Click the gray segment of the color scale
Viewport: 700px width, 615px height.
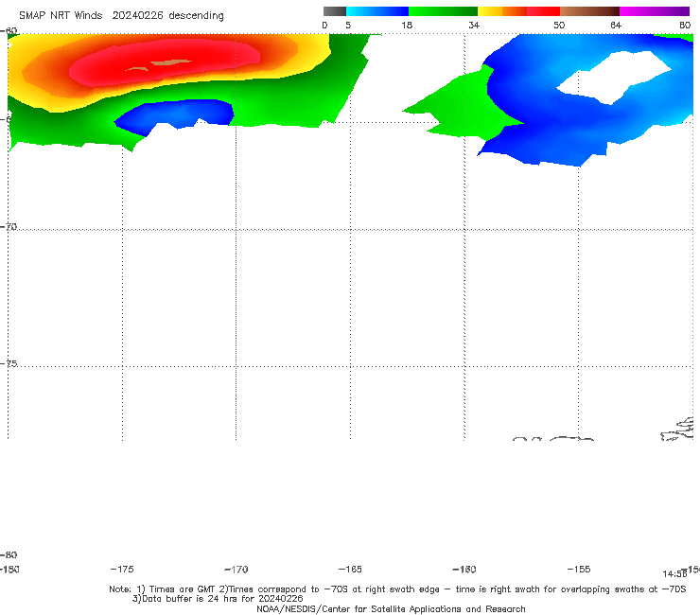point(335,11)
